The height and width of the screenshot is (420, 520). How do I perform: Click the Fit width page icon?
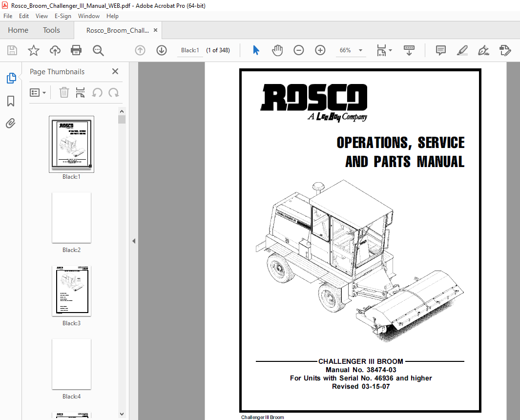tap(381, 50)
